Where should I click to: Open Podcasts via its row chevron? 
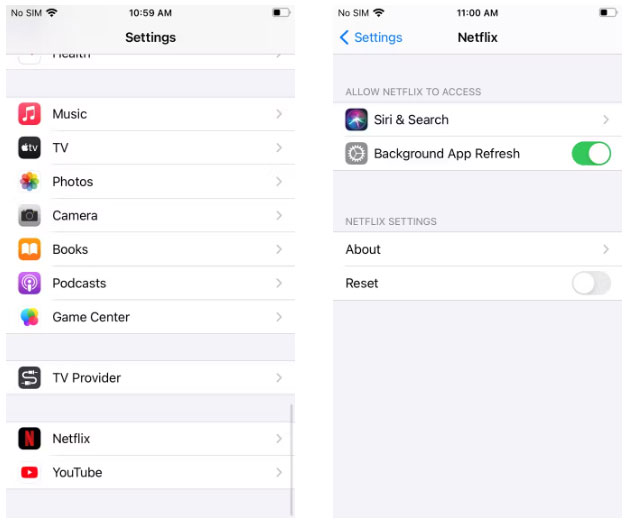tap(279, 283)
